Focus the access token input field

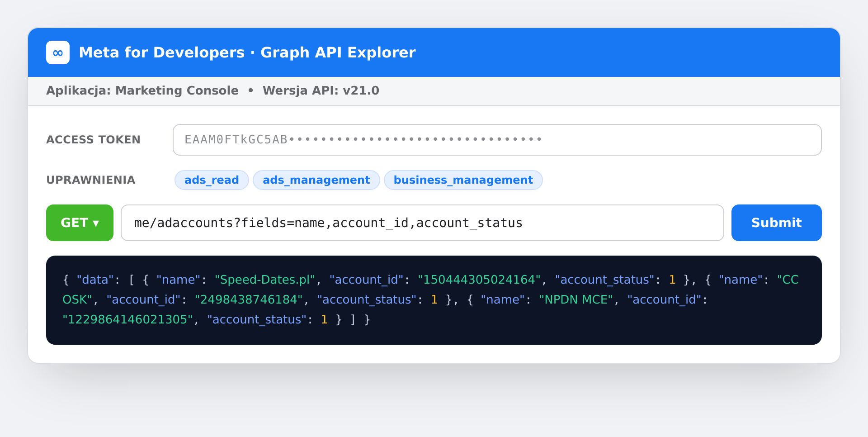[497, 140]
